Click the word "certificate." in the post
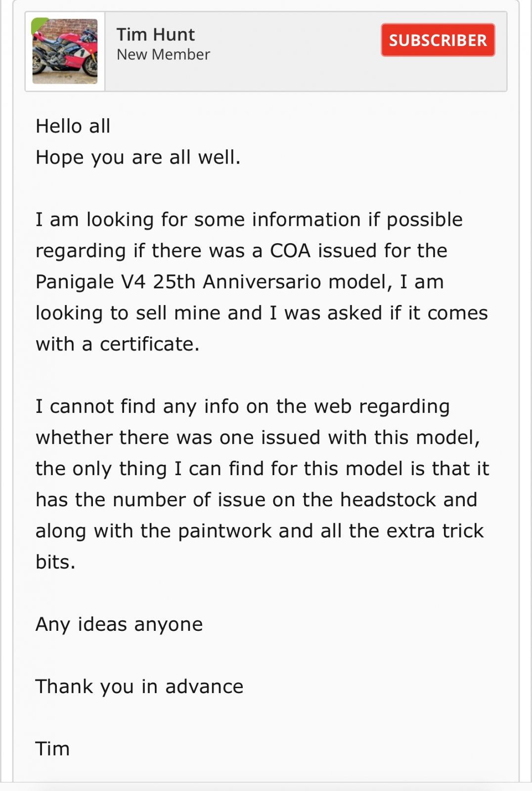This screenshot has height=791, width=532. click(x=149, y=345)
